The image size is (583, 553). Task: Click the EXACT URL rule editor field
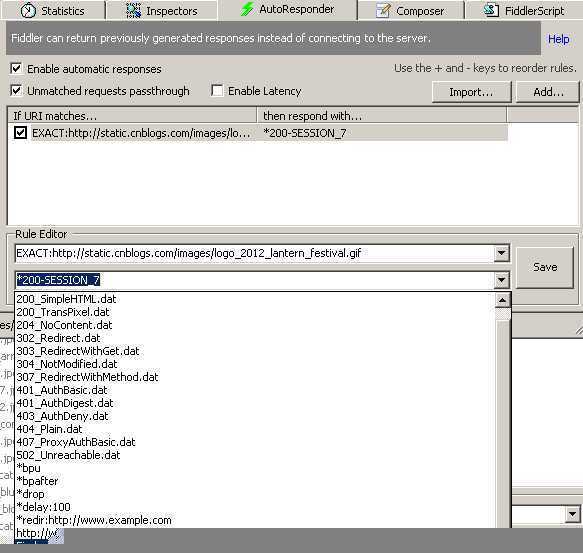255,253
